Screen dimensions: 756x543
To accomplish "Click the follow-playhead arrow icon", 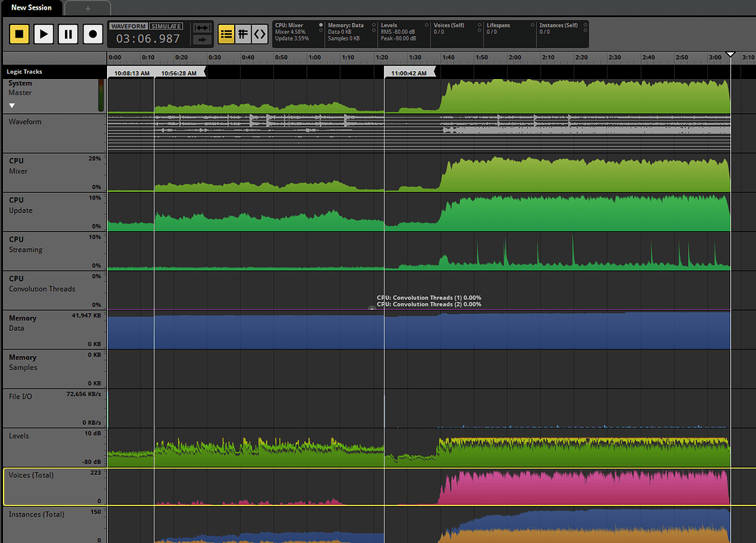I will tap(202, 39).
